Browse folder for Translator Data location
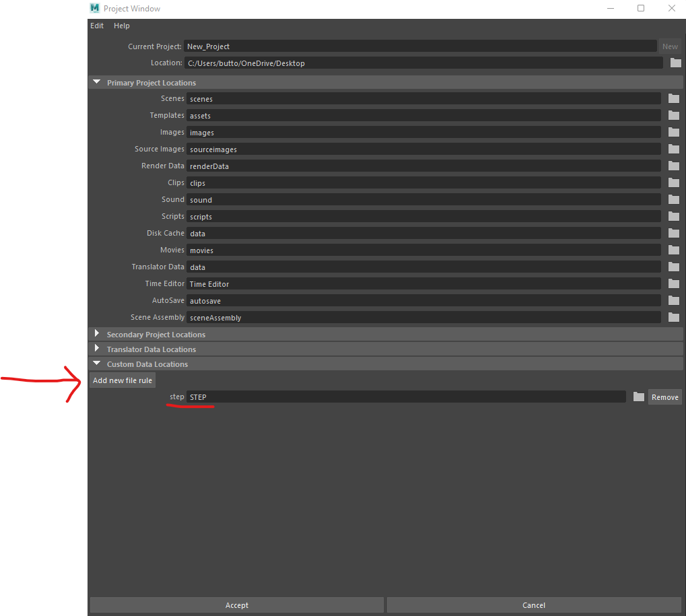The width and height of the screenshot is (686, 616). click(x=674, y=267)
